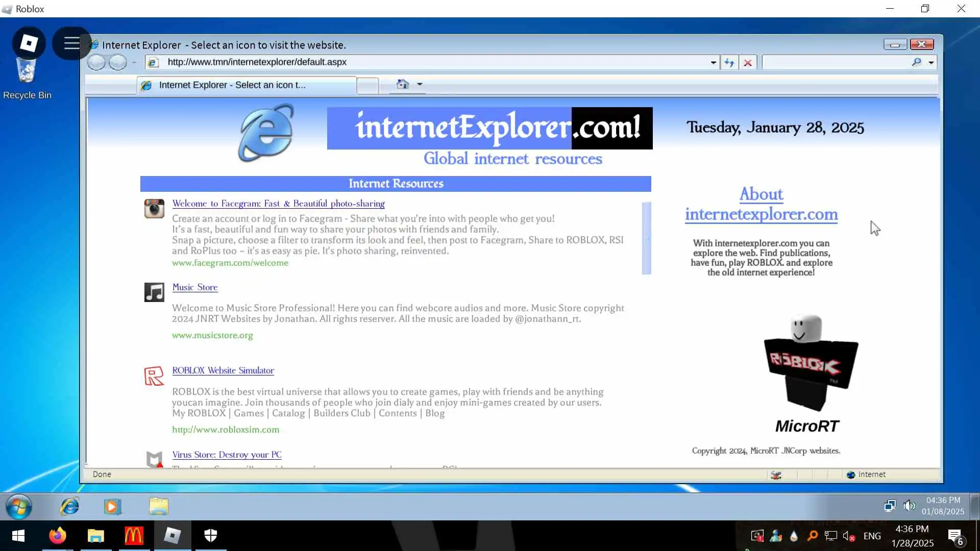Click the home icon in tab bar

pyautogui.click(x=403, y=84)
